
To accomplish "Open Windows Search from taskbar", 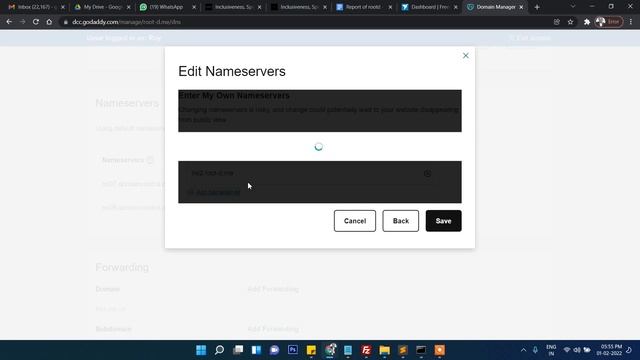I will click(x=219, y=350).
